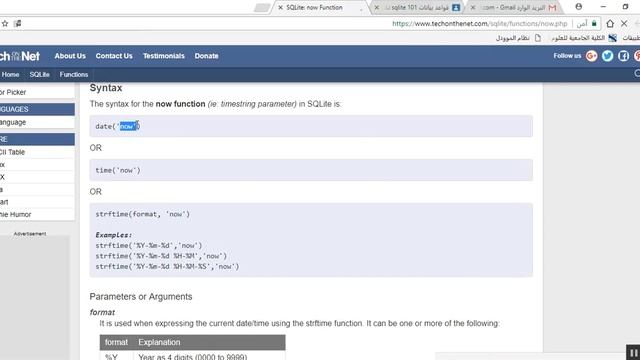Screen dimensions: 640x360
Task: Follow TechOnTheNet on Google Plus
Action: point(591,56)
